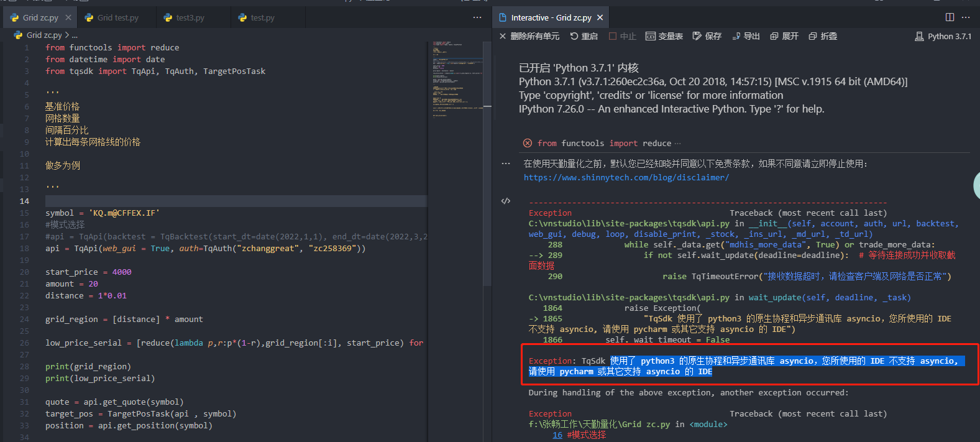Click the 'quote = api.get_quote(symbol)' line

[x=114, y=402]
